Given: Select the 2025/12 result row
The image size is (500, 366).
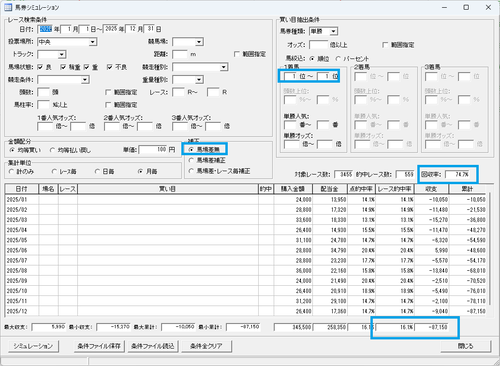Looking at the screenshot, I should pyautogui.click(x=246, y=311).
